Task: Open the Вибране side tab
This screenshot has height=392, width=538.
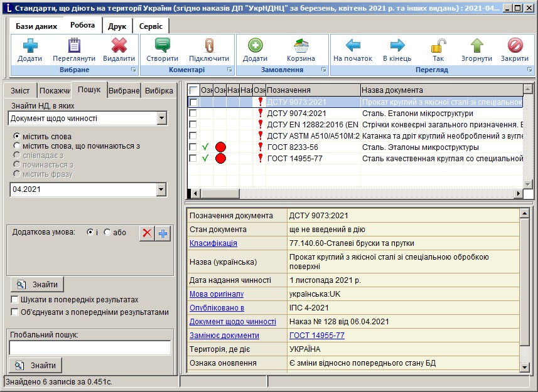Action: tap(124, 91)
